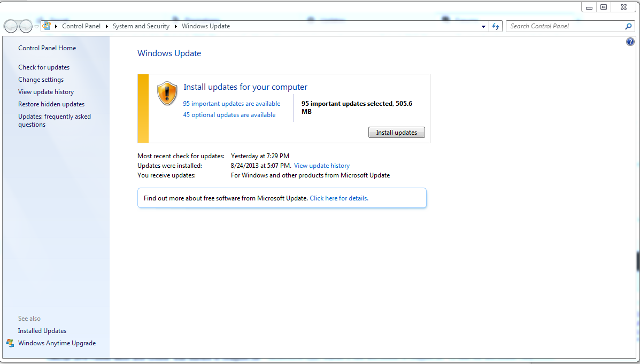Click the Updates were installed label
Viewport: 640px width, 364px height.
point(170,166)
